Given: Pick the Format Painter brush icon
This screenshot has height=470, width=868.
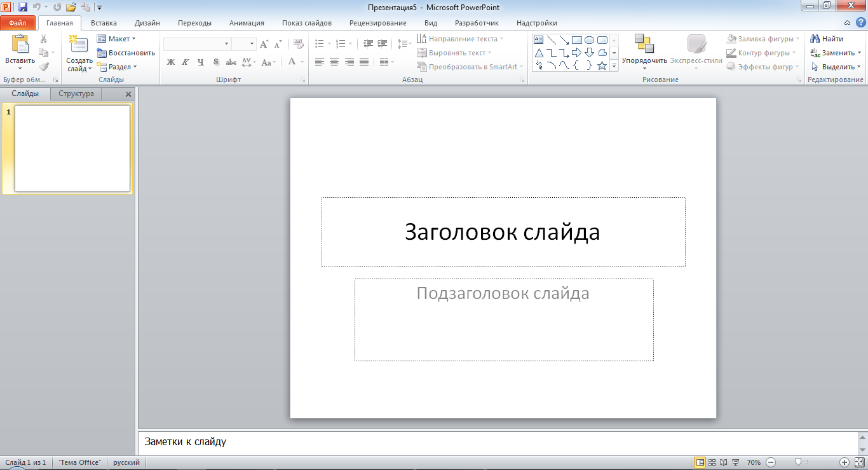Looking at the screenshot, I should tap(44, 66).
